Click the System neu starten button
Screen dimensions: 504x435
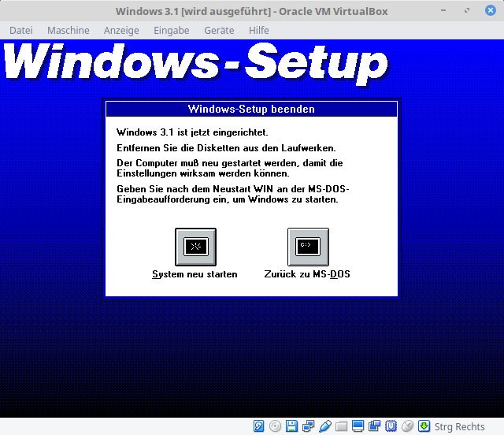point(195,247)
